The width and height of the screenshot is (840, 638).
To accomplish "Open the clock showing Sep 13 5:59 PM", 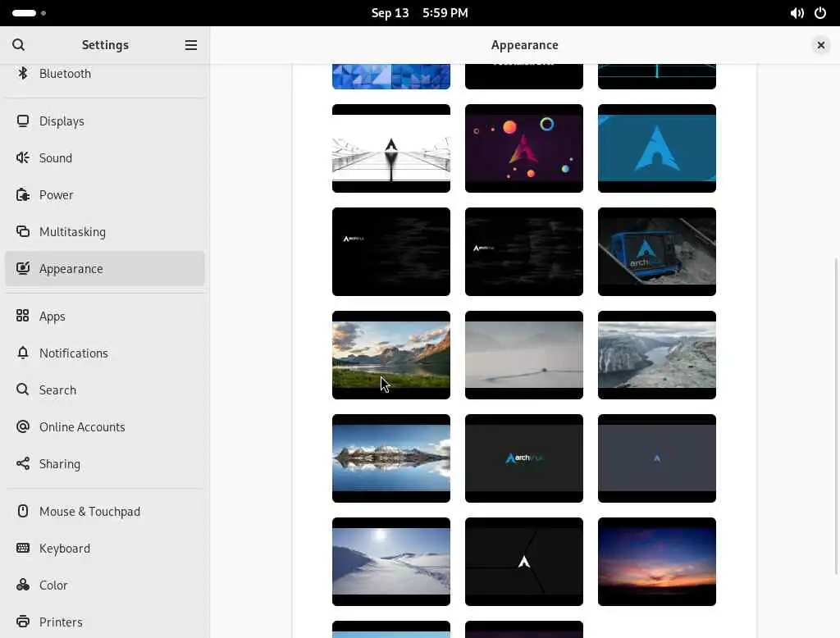I will tap(419, 13).
